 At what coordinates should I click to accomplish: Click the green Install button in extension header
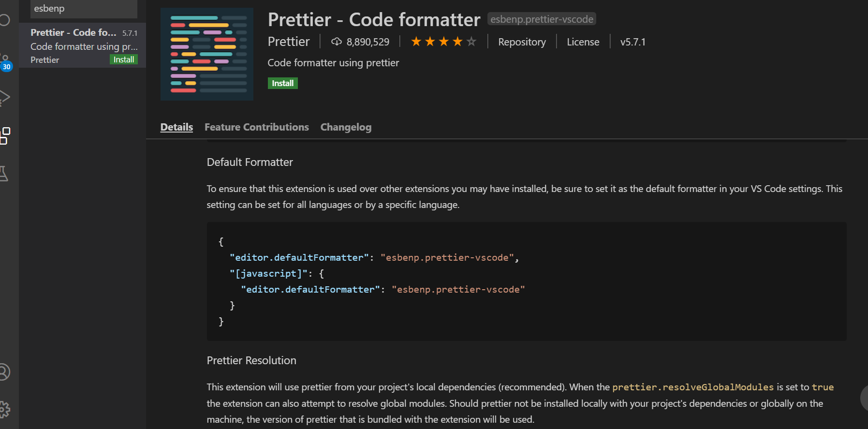[283, 83]
